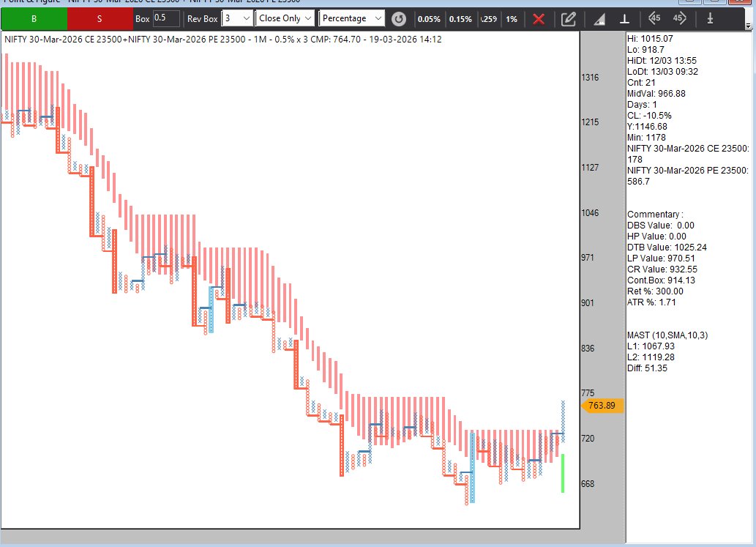Click the 'Cont.Box: 914.13' entry
756x547 pixels.
[x=661, y=280]
